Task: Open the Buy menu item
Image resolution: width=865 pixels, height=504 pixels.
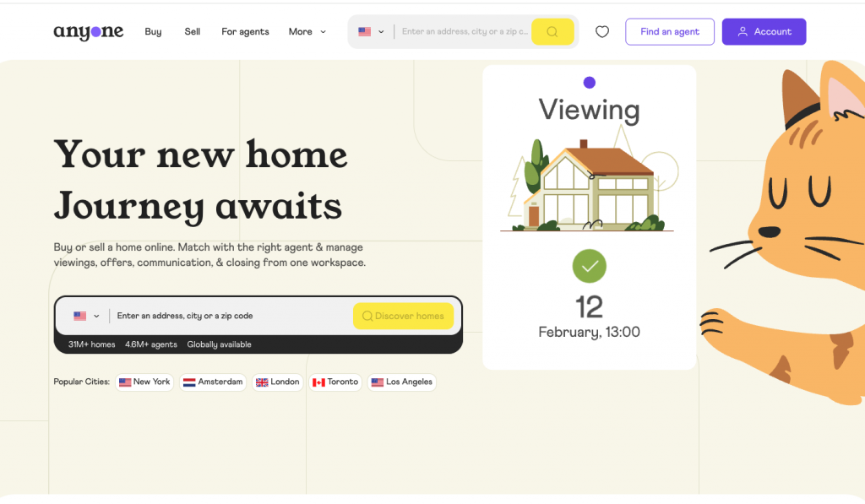Action: coord(154,32)
